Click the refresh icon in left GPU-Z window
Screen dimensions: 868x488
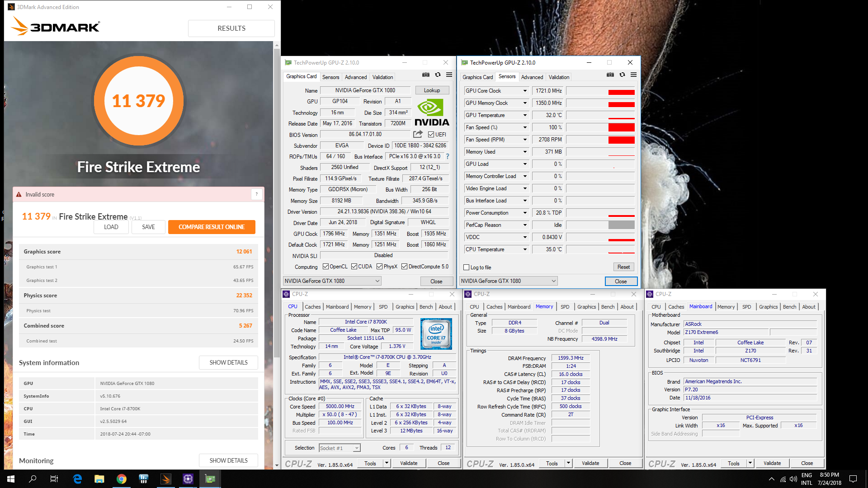[438, 75]
